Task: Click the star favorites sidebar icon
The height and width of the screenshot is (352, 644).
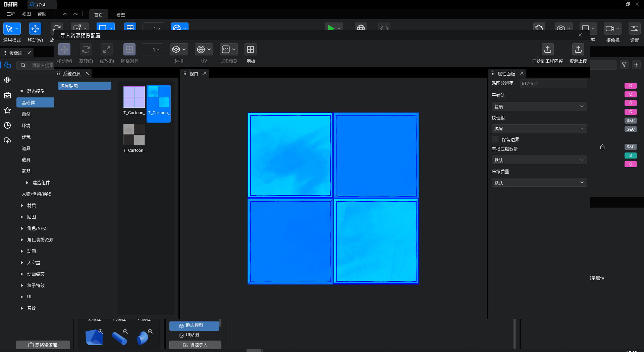Action: [x=7, y=110]
